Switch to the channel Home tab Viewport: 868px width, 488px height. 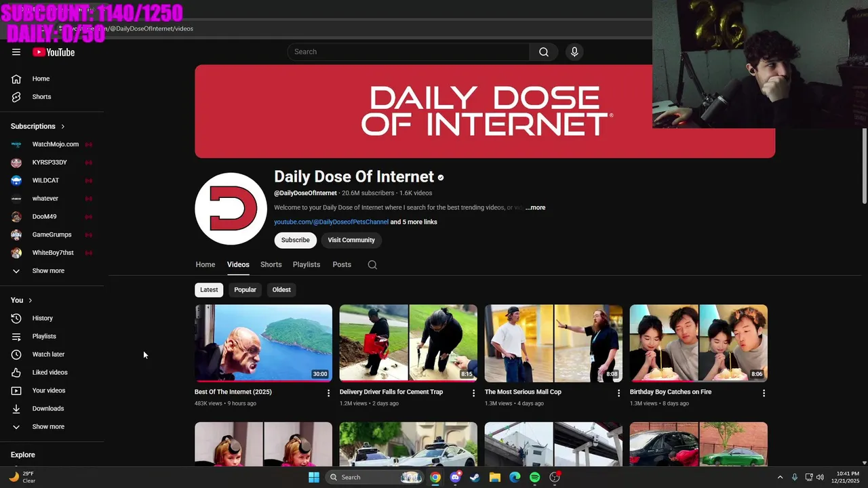point(205,265)
